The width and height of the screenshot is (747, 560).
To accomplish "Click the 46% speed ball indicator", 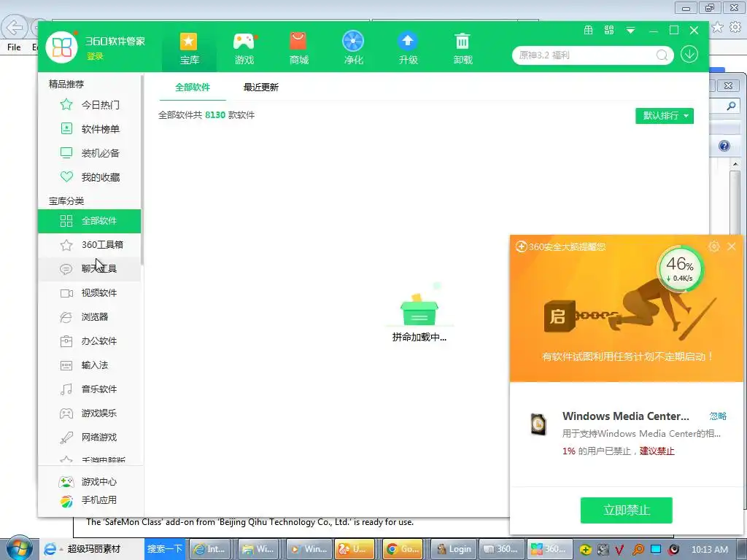I will coord(680,269).
